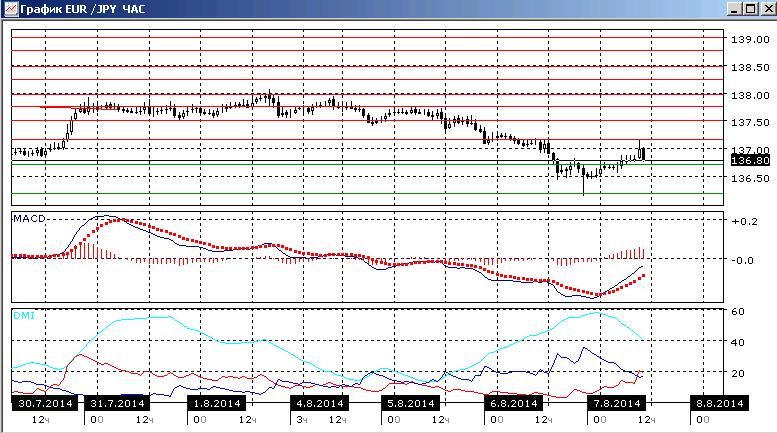Click the '00' hour label under 8.8.2014
The height and width of the screenshot is (433, 777).
click(x=703, y=420)
